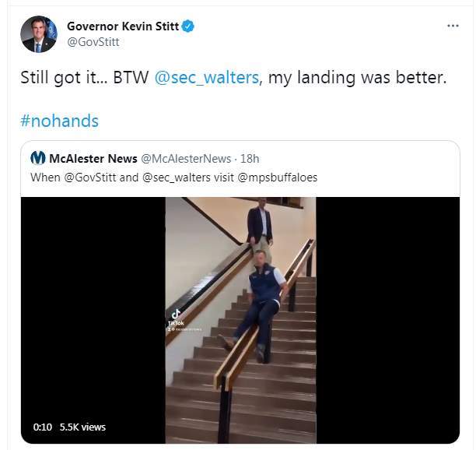Open the McAlester News account name
The width and height of the screenshot is (476, 450).
tap(93, 158)
